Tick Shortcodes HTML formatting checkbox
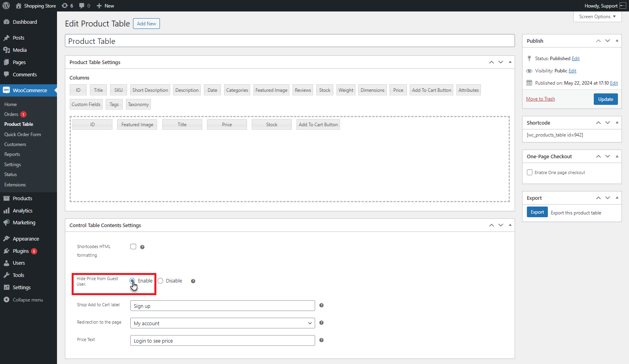 (133, 246)
